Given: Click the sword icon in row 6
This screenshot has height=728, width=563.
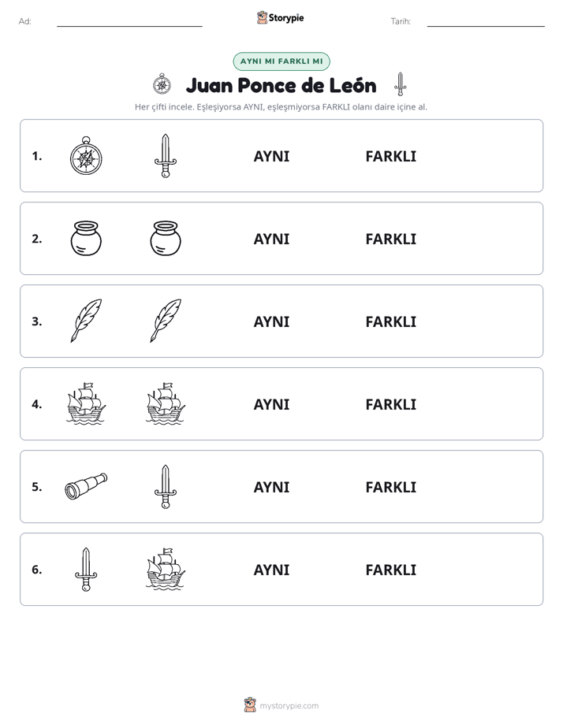Looking at the screenshot, I should (86, 569).
